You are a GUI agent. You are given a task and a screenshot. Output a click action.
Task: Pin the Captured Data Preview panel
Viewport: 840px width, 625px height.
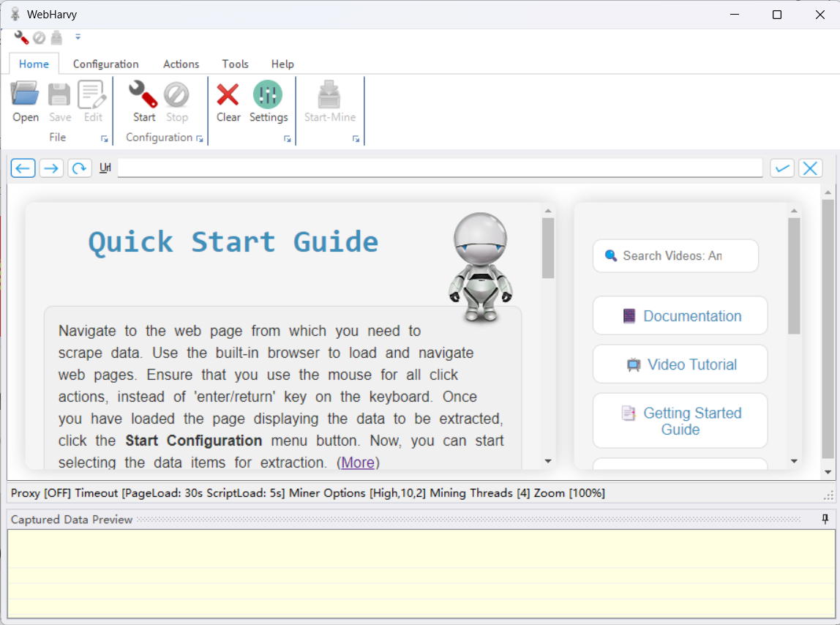tap(825, 520)
